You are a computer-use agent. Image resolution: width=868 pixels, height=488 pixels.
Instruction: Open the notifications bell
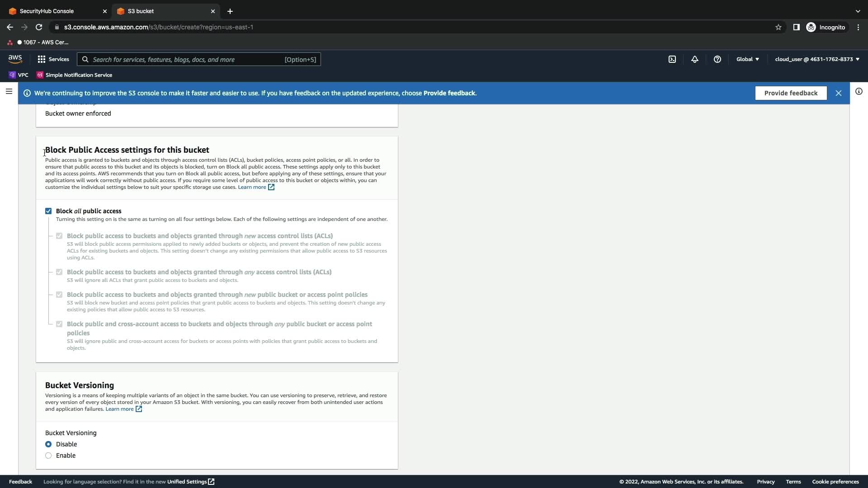(x=695, y=59)
